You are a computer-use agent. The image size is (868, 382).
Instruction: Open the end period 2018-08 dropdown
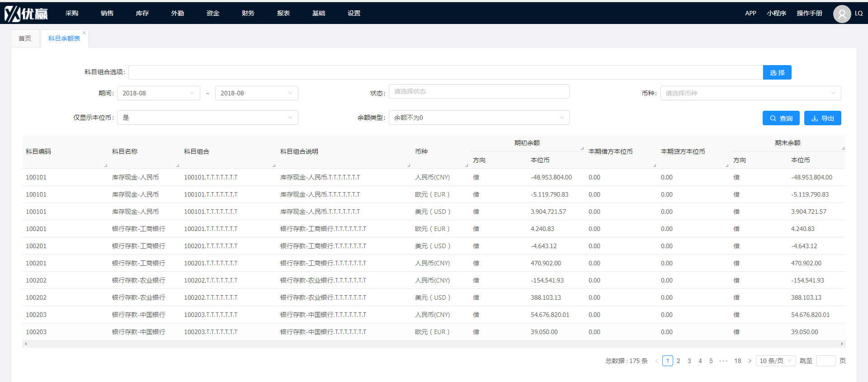tap(257, 93)
